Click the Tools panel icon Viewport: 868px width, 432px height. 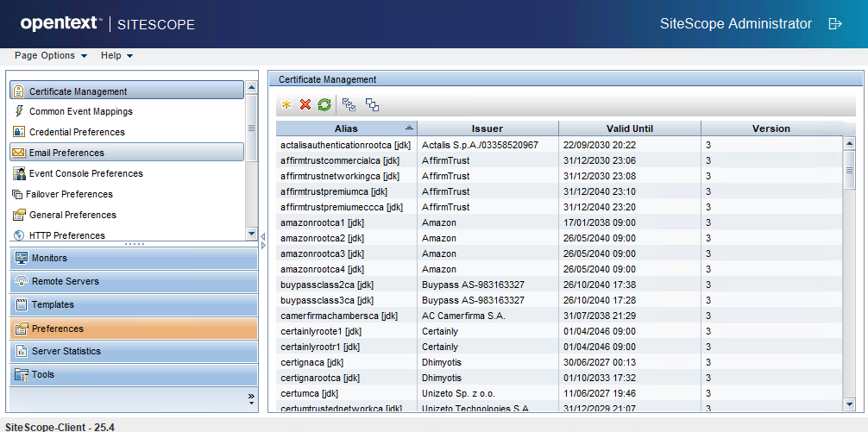(21, 374)
